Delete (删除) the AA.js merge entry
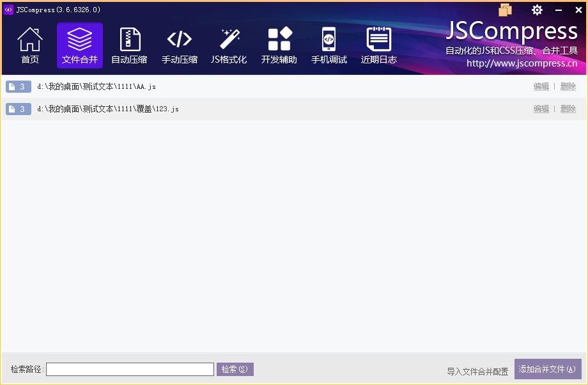Viewport: 588px width, 385px height. click(568, 87)
